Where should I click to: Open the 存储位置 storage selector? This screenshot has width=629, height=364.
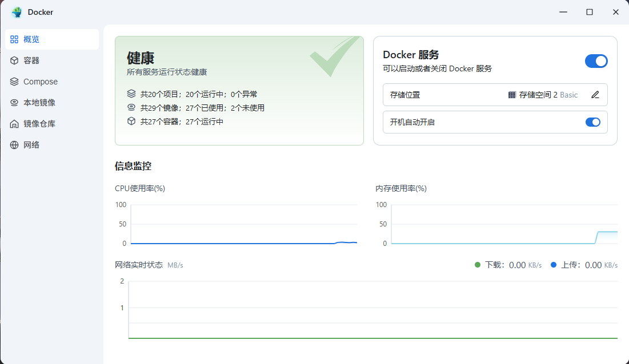[495, 95]
